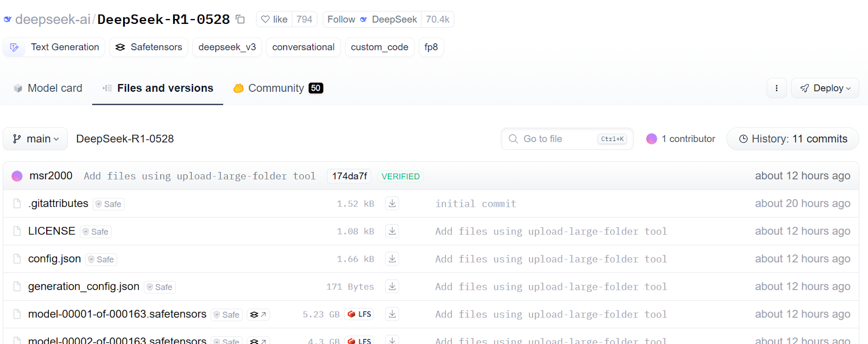Open the latest commit message link

[200, 176]
